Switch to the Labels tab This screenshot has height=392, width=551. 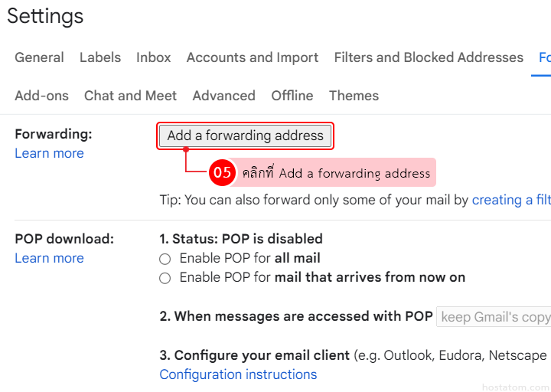coord(100,57)
